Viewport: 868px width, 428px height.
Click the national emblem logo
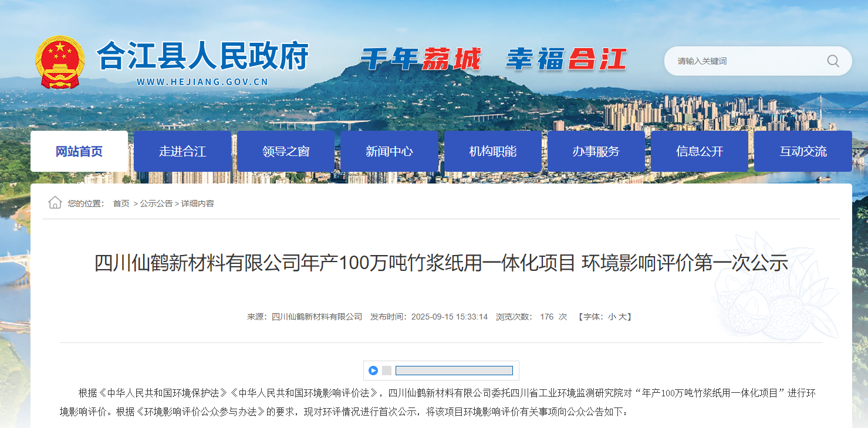click(59, 62)
